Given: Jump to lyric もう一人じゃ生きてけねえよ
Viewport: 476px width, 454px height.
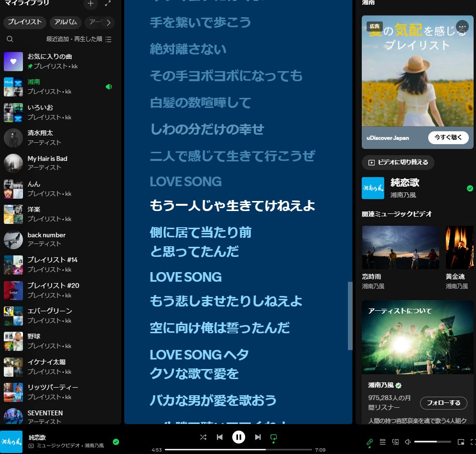Looking at the screenshot, I should click(233, 205).
